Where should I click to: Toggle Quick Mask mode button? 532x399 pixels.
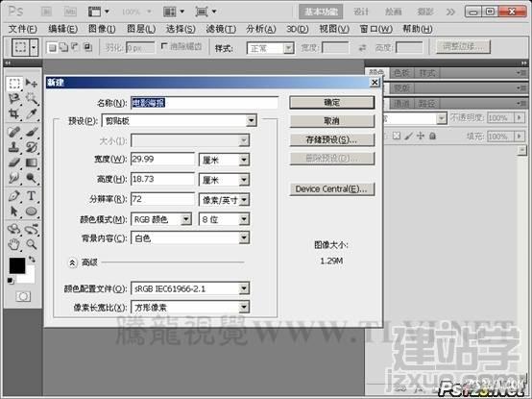(23, 296)
